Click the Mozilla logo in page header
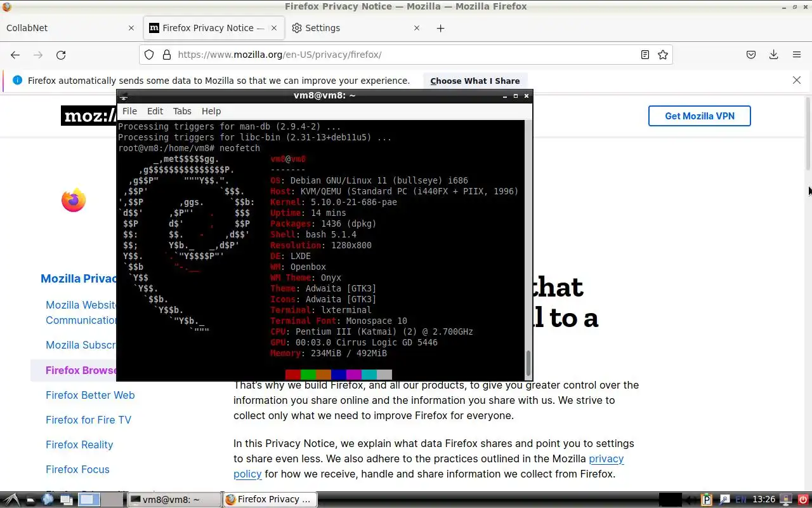 89,116
